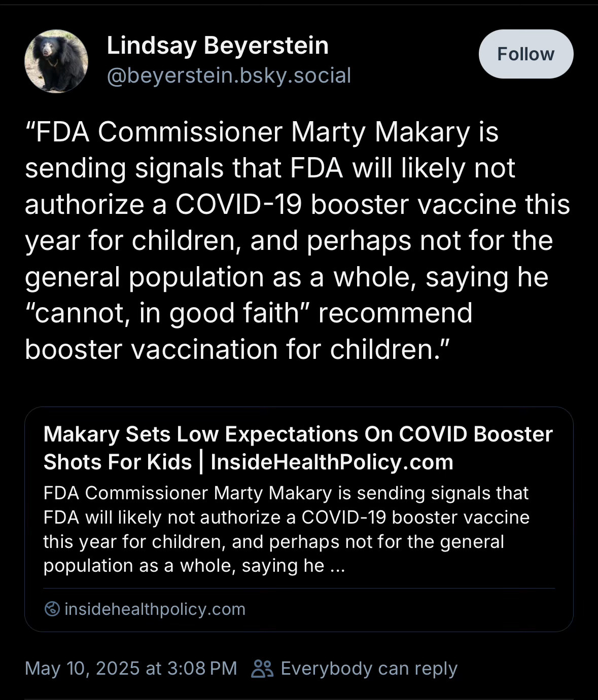Click the phrase cannot, in good faith

[x=168, y=313]
